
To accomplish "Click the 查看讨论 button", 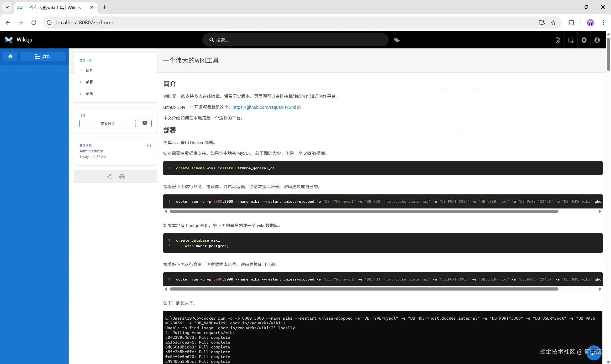I will pyautogui.click(x=107, y=123).
